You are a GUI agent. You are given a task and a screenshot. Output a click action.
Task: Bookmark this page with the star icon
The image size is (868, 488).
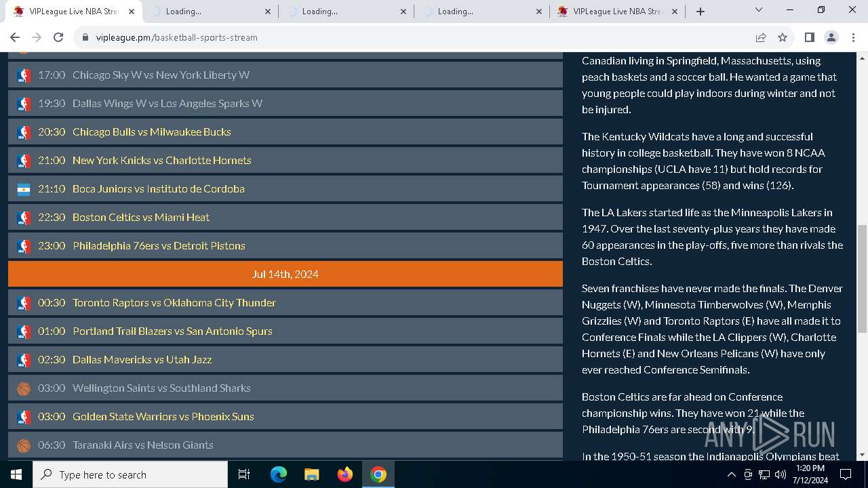point(783,37)
